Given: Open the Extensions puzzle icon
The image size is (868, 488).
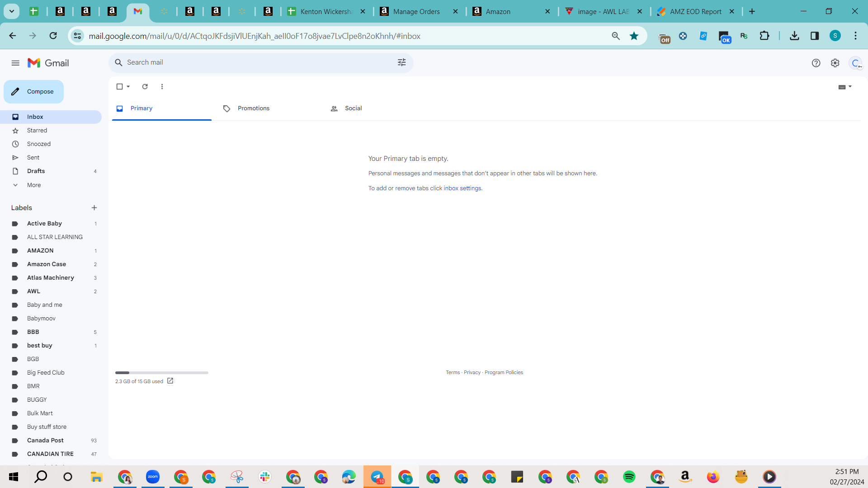Looking at the screenshot, I should pyautogui.click(x=764, y=36).
